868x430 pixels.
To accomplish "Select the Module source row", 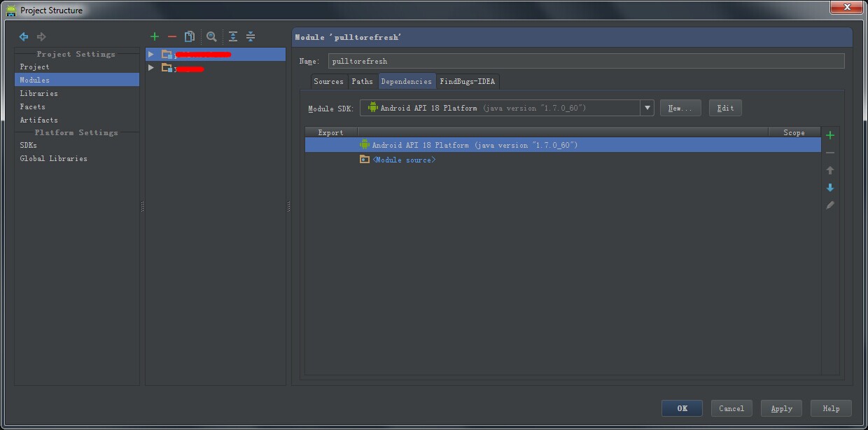I will point(563,160).
